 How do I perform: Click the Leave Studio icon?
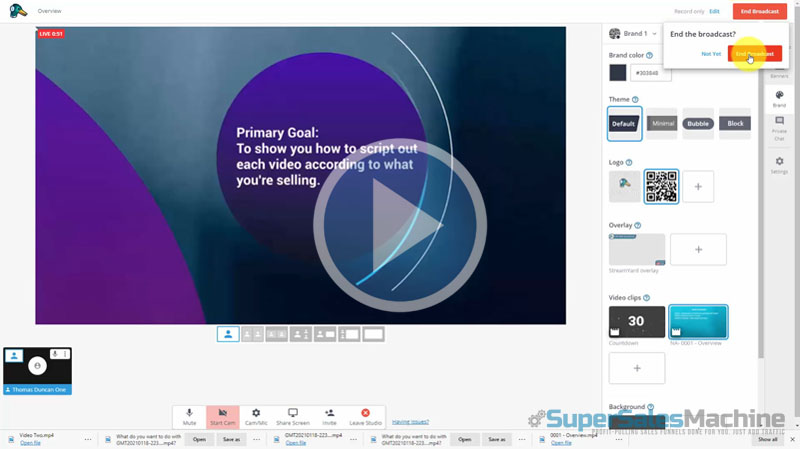(365, 416)
